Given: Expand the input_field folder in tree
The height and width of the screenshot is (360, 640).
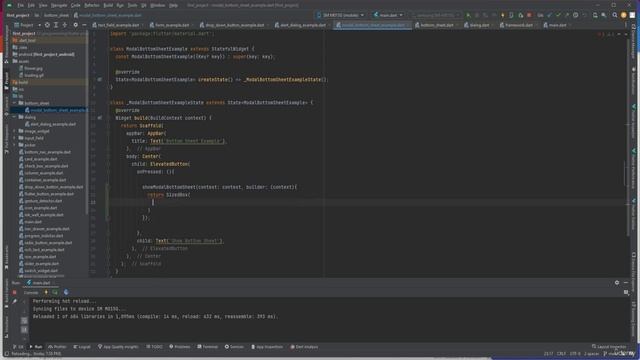Looking at the screenshot, I should tap(15, 138).
